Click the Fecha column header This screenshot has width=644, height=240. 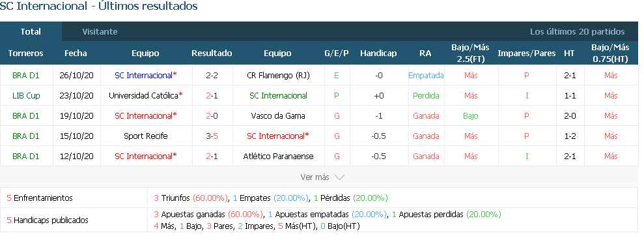pyautogui.click(x=76, y=53)
